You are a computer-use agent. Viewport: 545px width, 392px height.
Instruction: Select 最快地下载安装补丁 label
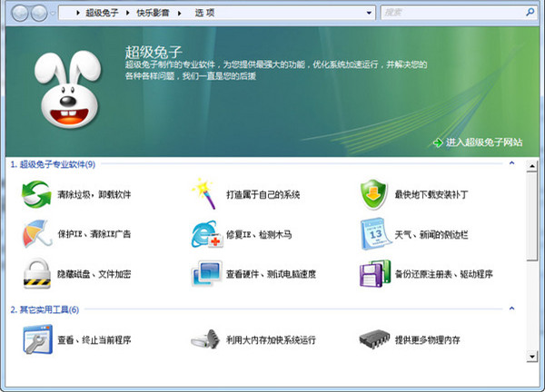coord(431,194)
